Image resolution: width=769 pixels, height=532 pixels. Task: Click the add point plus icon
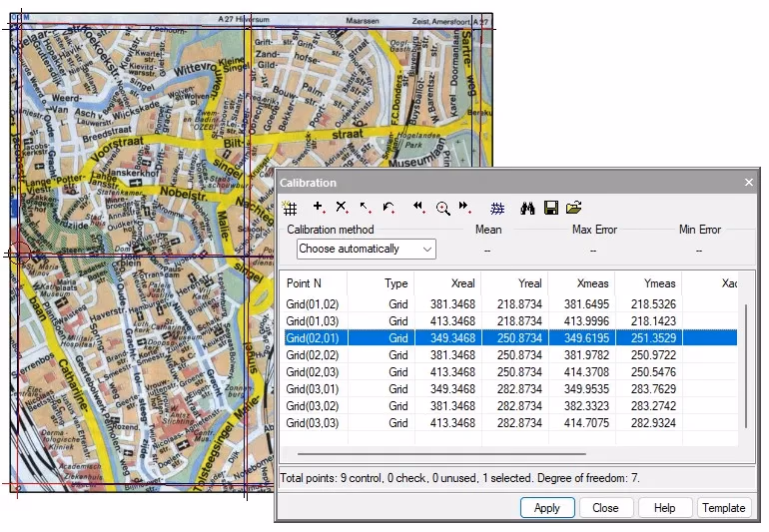[x=319, y=208]
